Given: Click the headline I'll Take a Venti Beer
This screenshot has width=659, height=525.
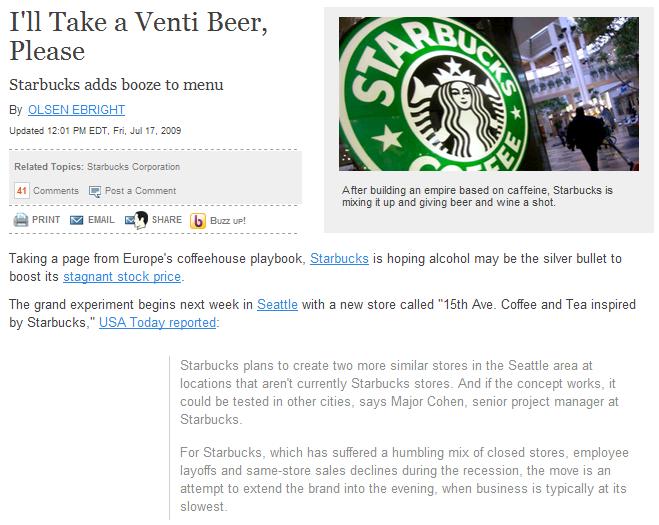Looking at the screenshot, I should pyautogui.click(x=138, y=36).
